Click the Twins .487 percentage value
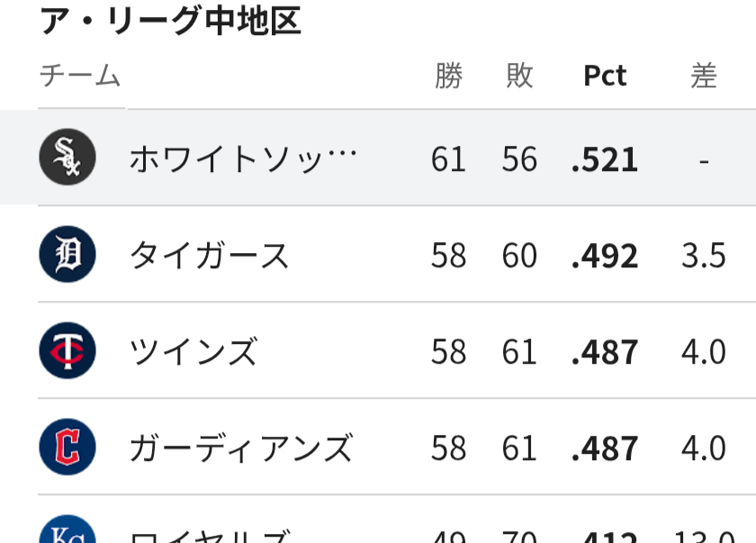Screen dimensions: 756x543 (x=605, y=352)
